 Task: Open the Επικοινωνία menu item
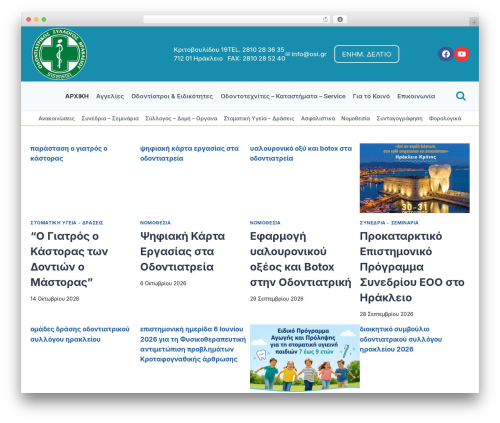click(416, 96)
